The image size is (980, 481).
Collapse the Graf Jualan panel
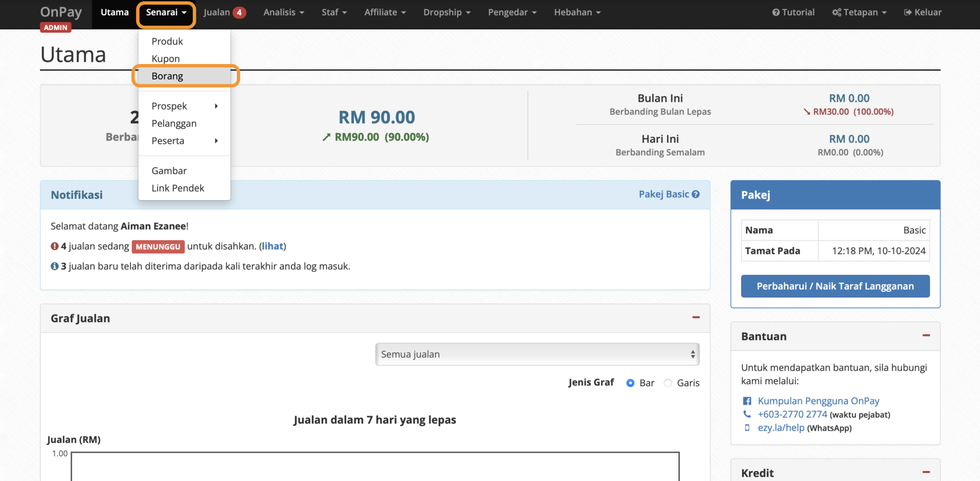tap(697, 317)
